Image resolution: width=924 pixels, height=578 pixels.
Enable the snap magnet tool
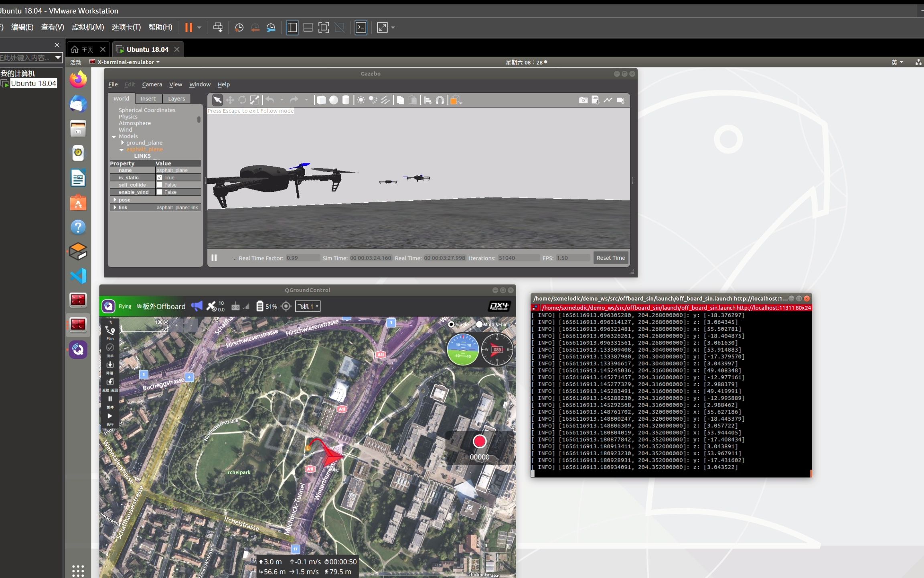tap(440, 100)
